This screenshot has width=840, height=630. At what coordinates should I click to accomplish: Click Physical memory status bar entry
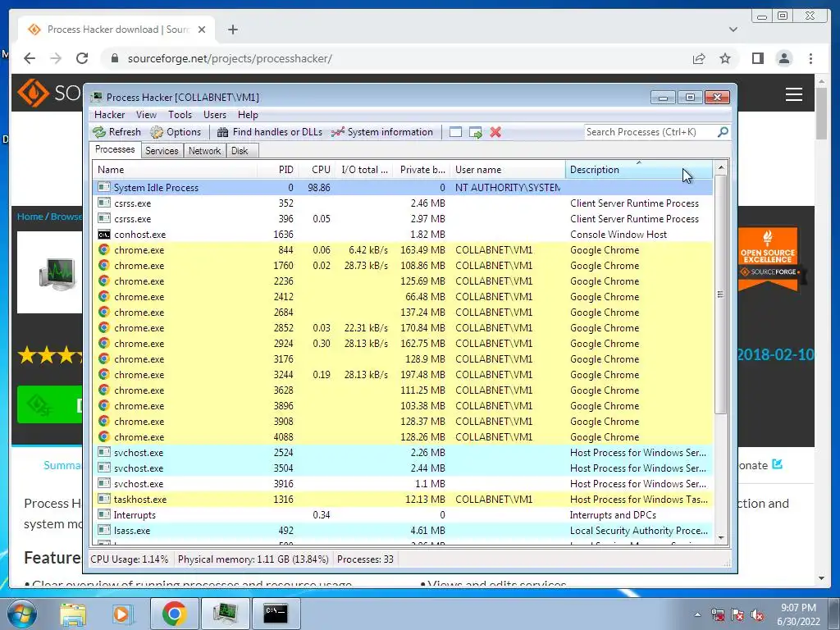tap(253, 559)
